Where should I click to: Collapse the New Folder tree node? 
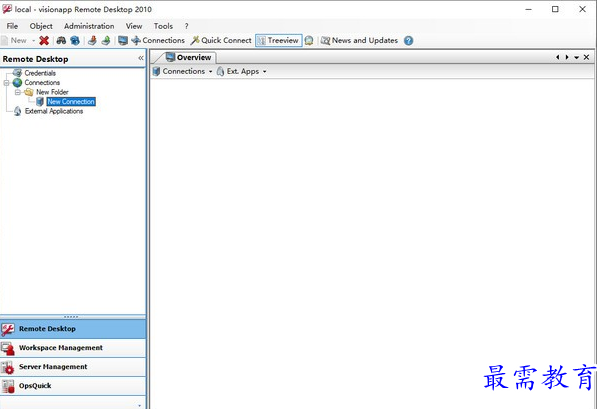click(x=18, y=92)
